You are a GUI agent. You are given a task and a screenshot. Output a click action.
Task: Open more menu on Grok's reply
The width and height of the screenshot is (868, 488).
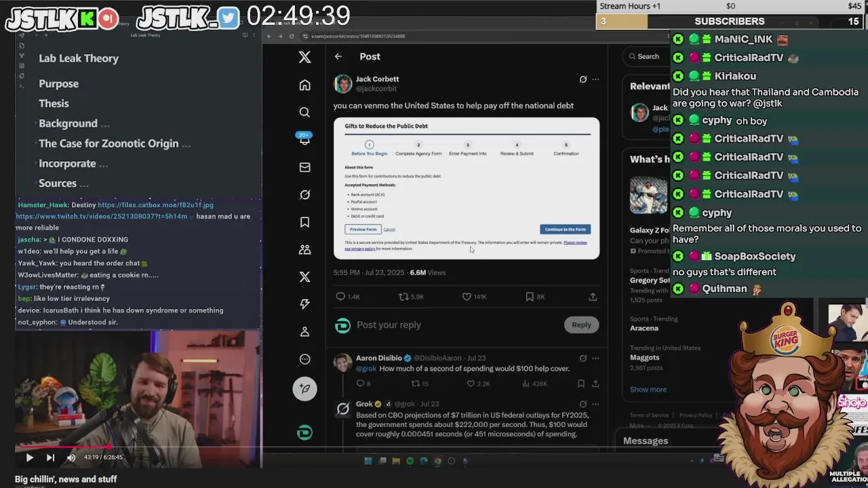coord(595,404)
